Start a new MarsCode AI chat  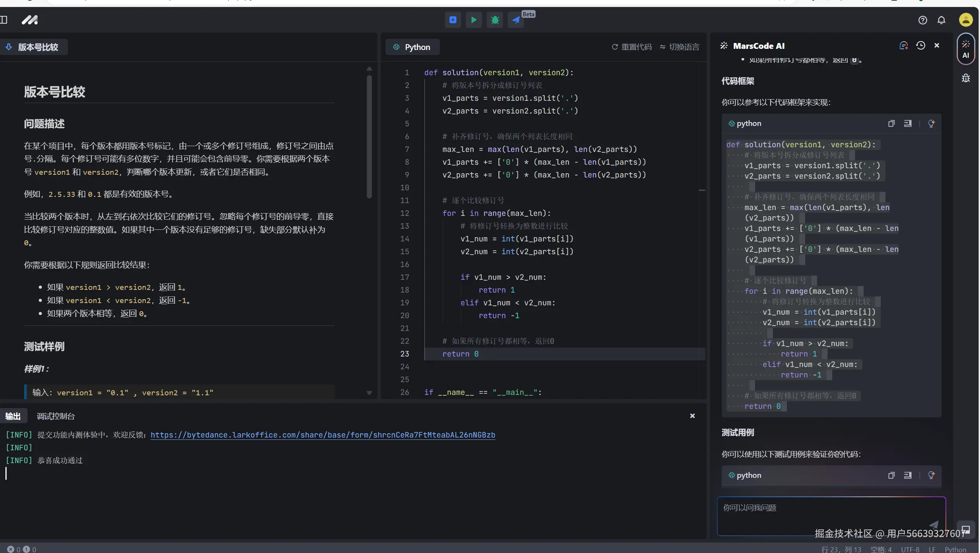click(x=903, y=46)
